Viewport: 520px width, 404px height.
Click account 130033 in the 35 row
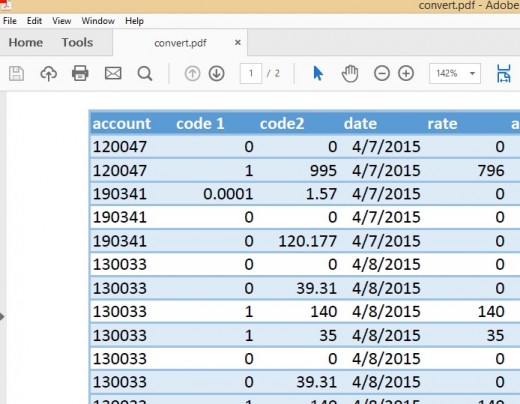tap(120, 335)
